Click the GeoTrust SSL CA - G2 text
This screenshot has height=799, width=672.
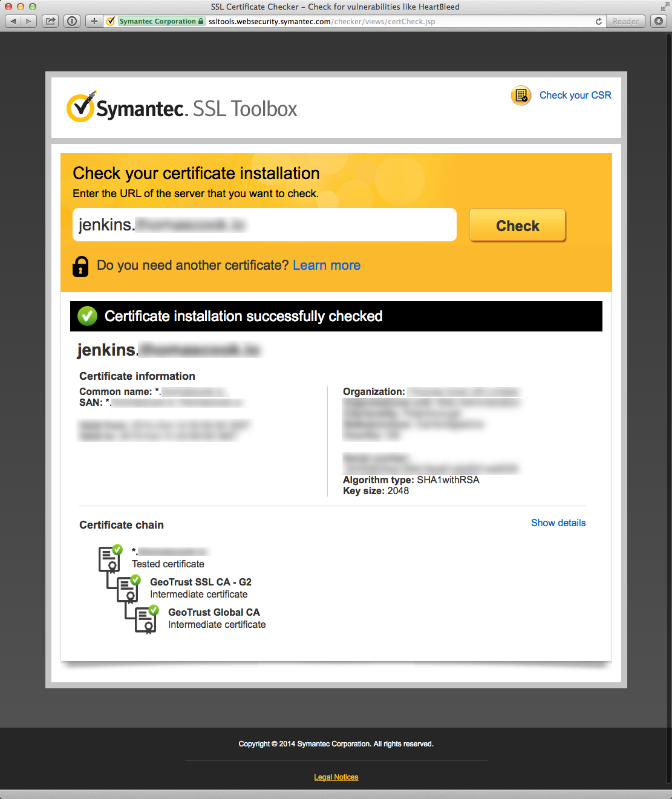201,582
